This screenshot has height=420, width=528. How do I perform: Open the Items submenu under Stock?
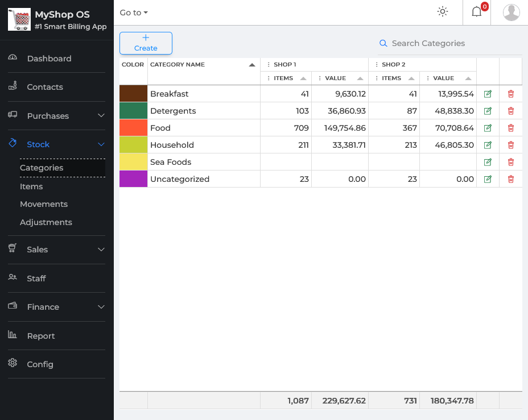coord(31,186)
